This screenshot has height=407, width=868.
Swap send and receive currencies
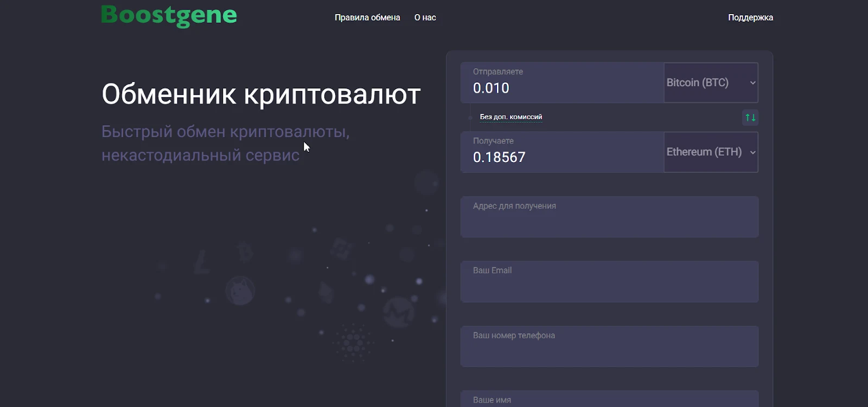click(750, 117)
